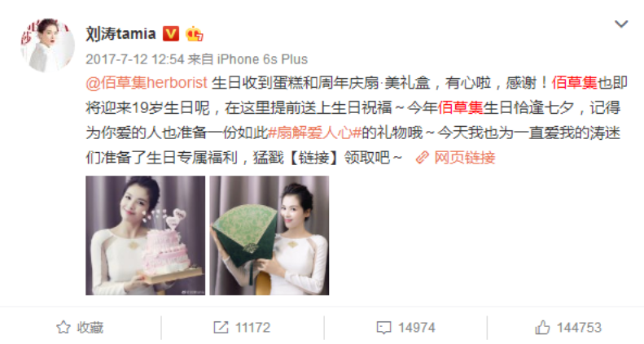This screenshot has width=644, height=344.
Task: Open the 11172 reposts count
Action: click(252, 328)
